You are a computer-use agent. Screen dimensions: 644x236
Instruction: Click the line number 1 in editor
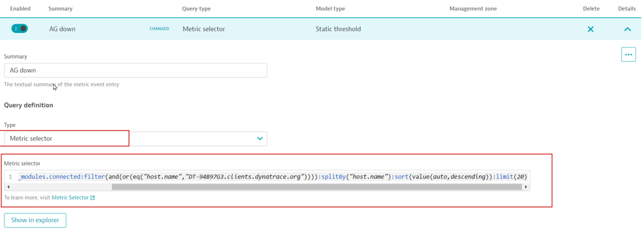(x=10, y=177)
